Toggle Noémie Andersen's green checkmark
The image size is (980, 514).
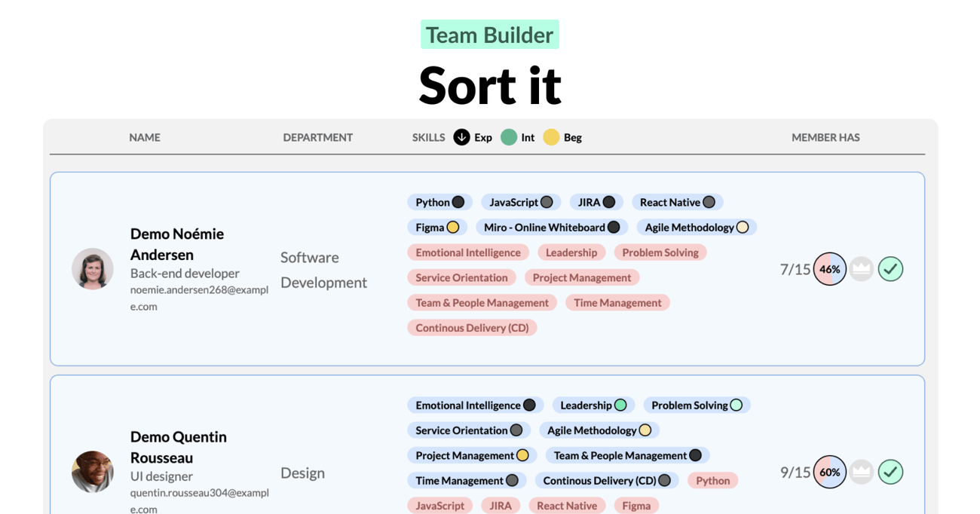890,269
